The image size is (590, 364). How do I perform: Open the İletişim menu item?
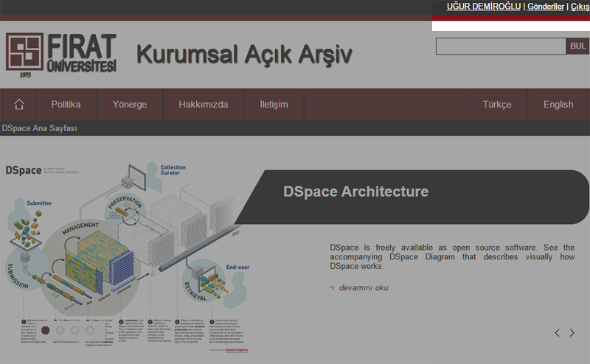tap(274, 105)
